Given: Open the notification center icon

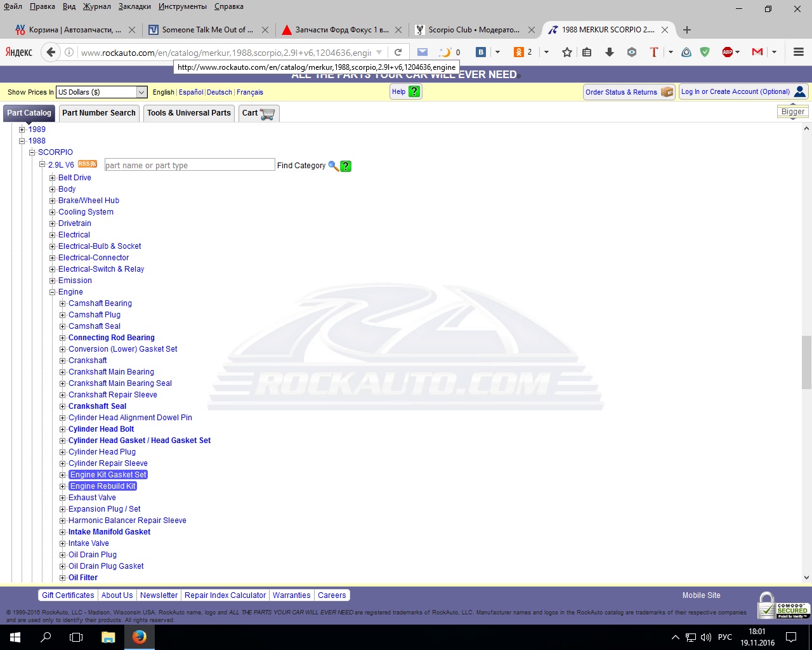Looking at the screenshot, I should [x=791, y=637].
